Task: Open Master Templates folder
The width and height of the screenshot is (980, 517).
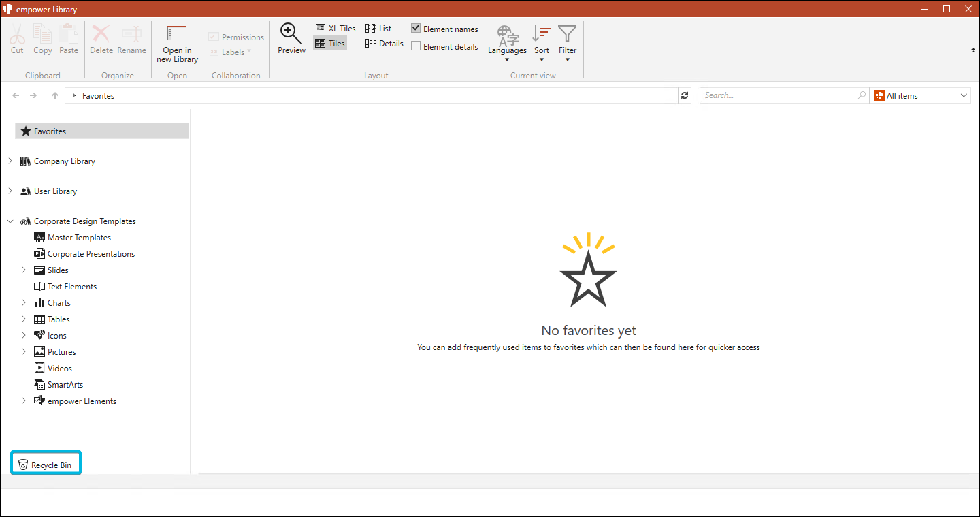Action: 79,238
